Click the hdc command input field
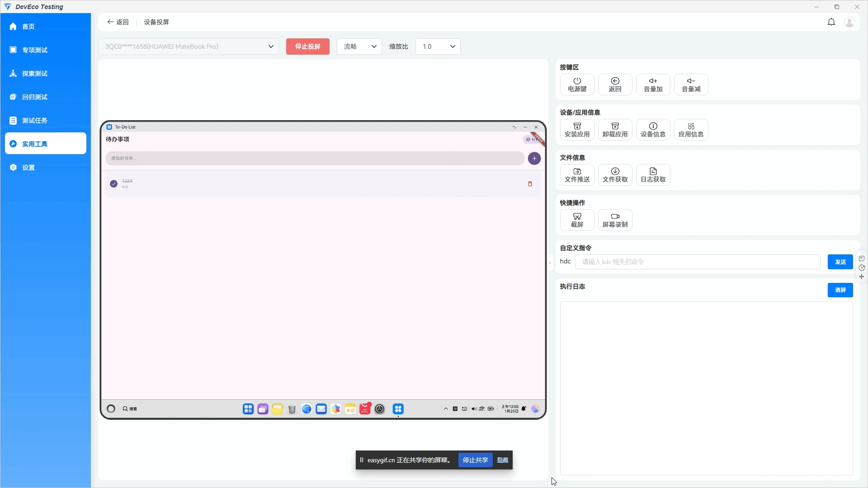The image size is (868, 488). [697, 262]
